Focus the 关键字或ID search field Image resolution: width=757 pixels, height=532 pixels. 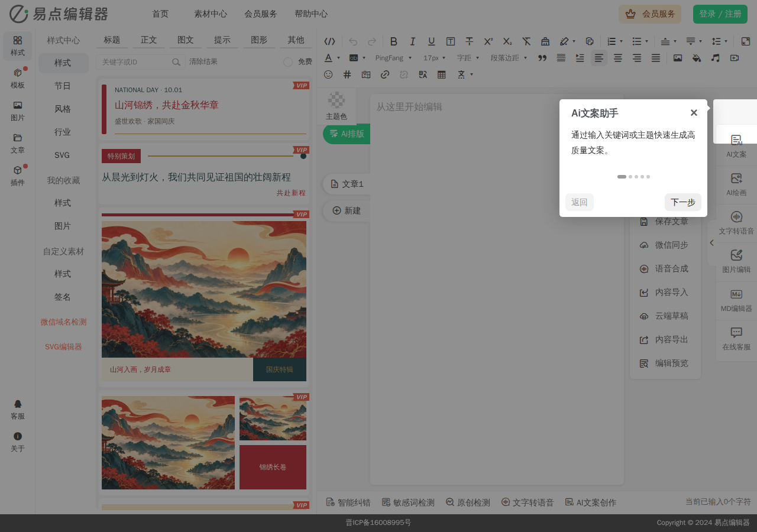[x=135, y=61]
